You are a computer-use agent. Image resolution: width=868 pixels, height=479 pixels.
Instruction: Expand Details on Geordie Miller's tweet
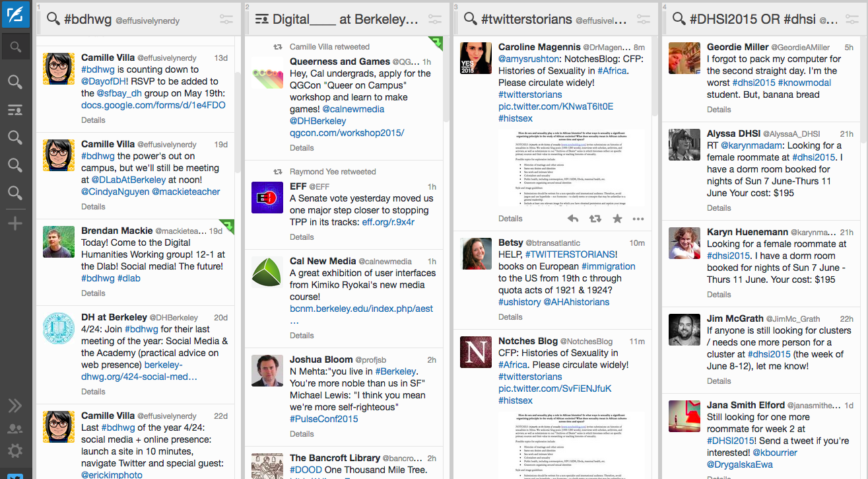[719, 110]
